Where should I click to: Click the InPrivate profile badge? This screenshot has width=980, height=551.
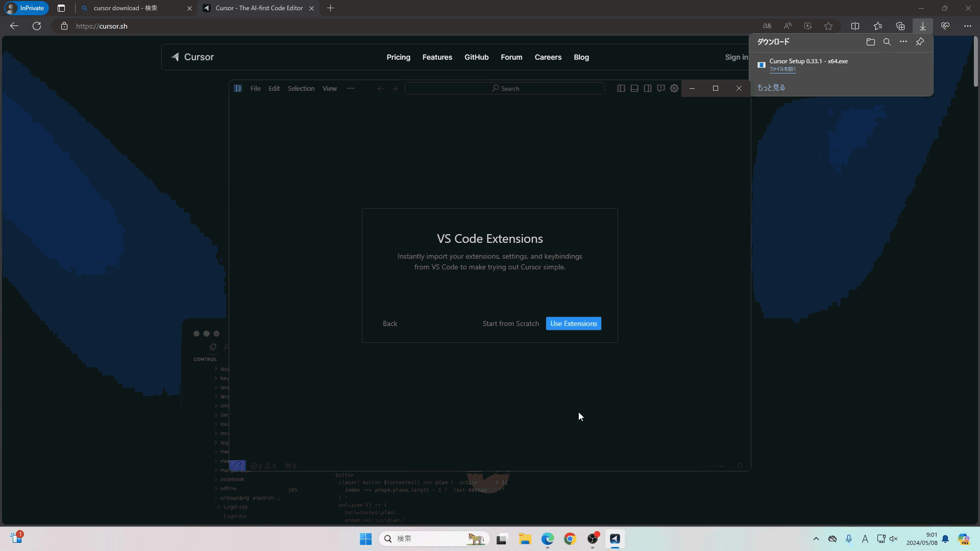pyautogui.click(x=26, y=8)
